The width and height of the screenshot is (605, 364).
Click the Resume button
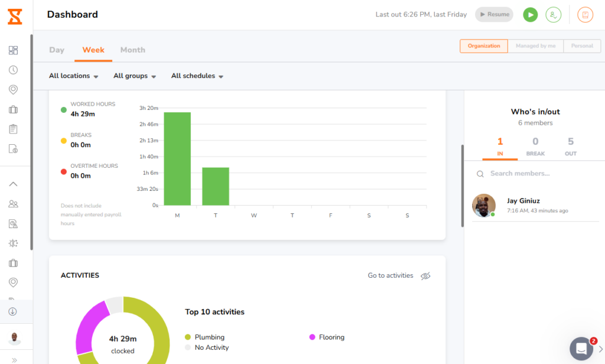click(x=494, y=14)
